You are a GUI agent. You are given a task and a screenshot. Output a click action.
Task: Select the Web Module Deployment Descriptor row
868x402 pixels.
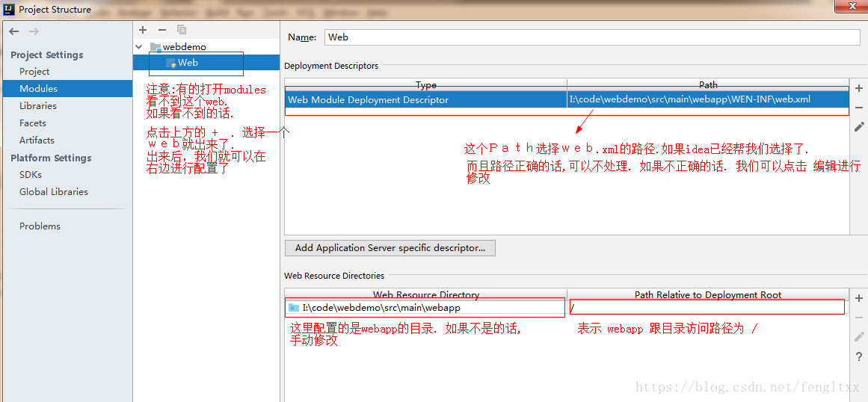pos(567,99)
